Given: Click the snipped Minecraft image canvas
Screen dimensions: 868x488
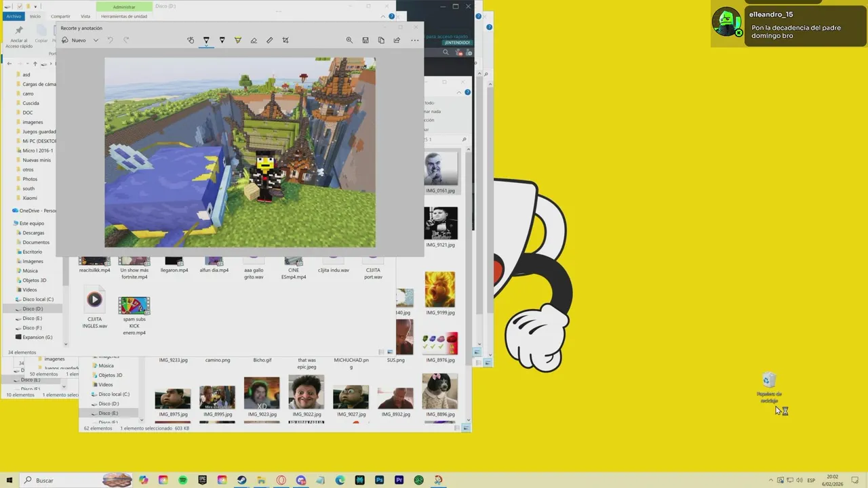Looking at the screenshot, I should 239,152.
